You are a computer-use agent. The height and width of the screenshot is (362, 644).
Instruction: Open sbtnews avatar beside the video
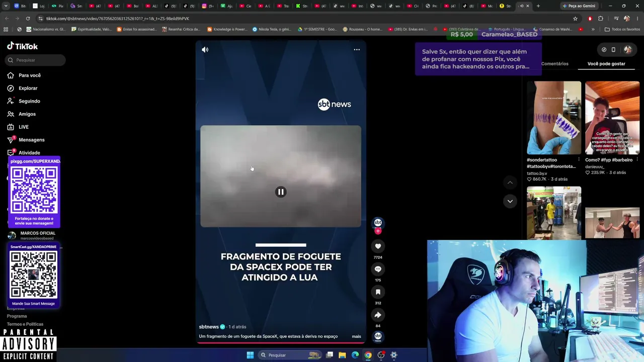(x=378, y=223)
